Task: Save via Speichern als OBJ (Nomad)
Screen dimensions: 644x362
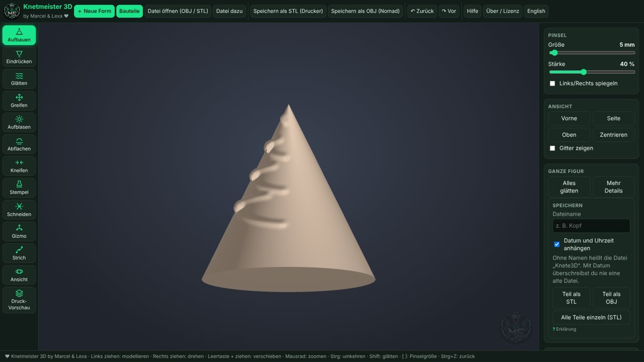Action: pos(365,11)
